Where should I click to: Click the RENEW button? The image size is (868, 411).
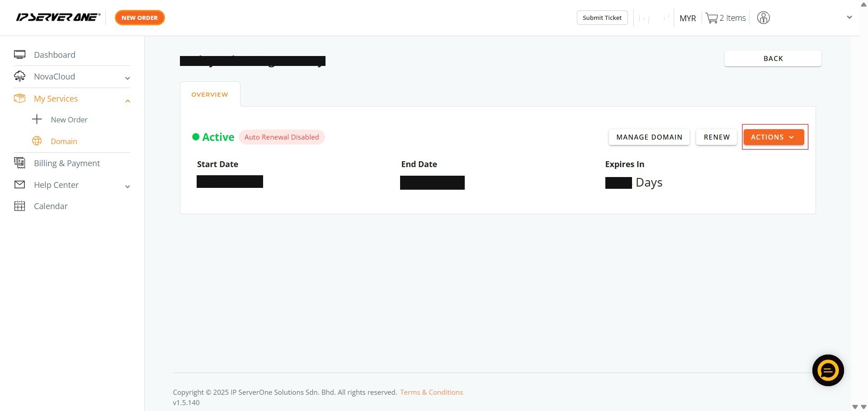717,137
